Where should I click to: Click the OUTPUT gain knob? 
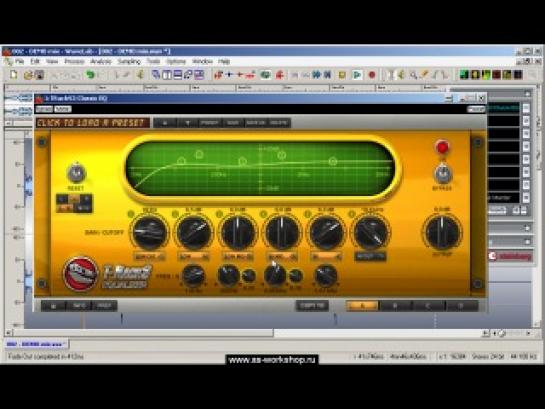pos(442,232)
